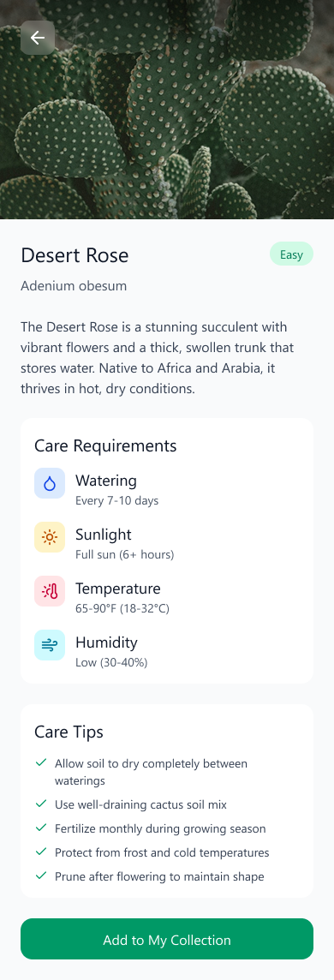Select the Humidity requirement label
The width and height of the screenshot is (334, 980).
click(106, 642)
